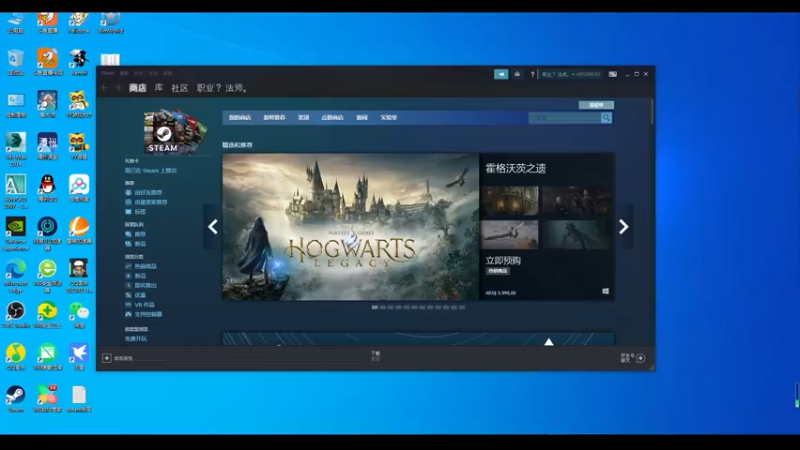
Task: Open 职业？法师。 profile tab
Action: 223,88
